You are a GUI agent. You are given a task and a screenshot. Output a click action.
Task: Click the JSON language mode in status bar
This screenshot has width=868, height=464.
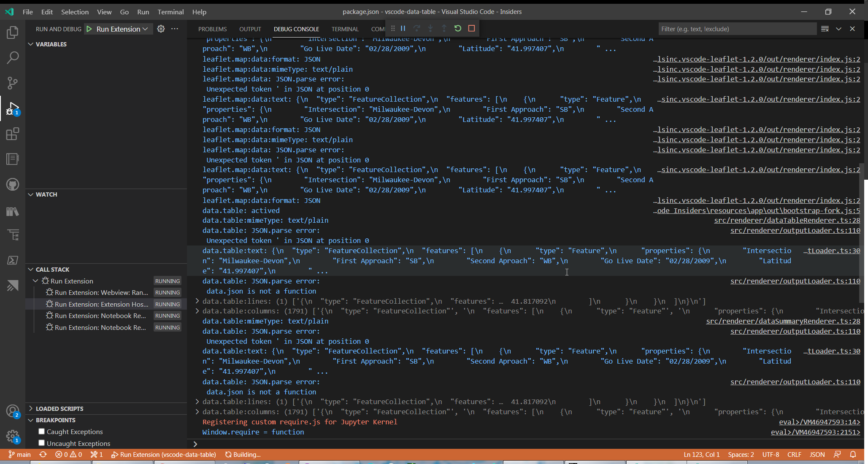click(x=817, y=454)
